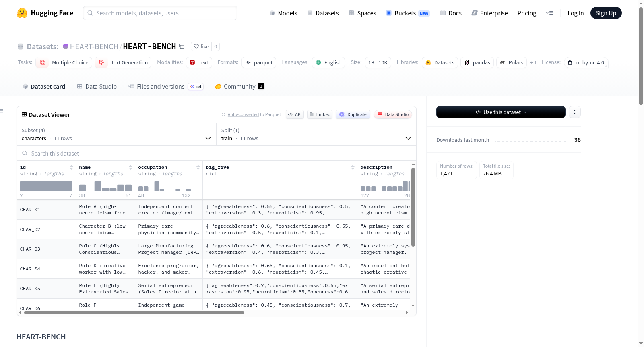Click the Hugging Face logo icon
Screen dimensions: 644x347
(x=22, y=13)
